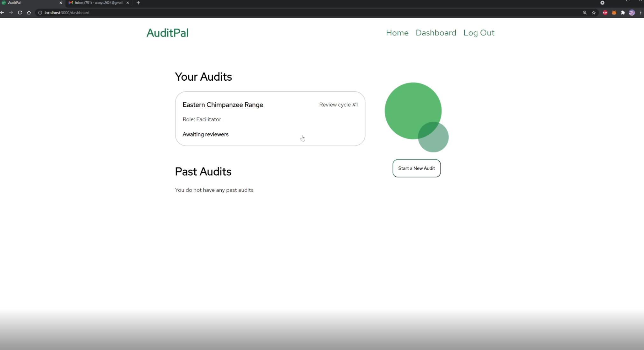Click the Start a New Audit button

pyautogui.click(x=416, y=168)
